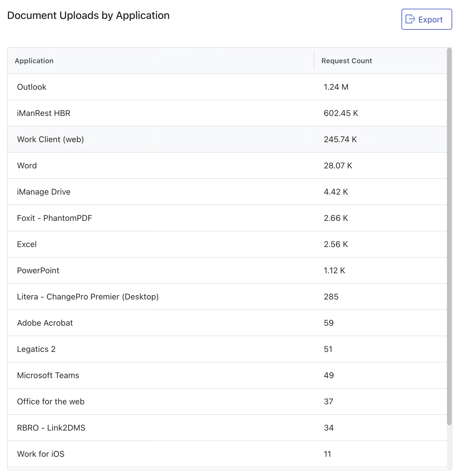Viewport: 458px width, 476px height.
Task: Click the export arrow icon
Action: 410,19
